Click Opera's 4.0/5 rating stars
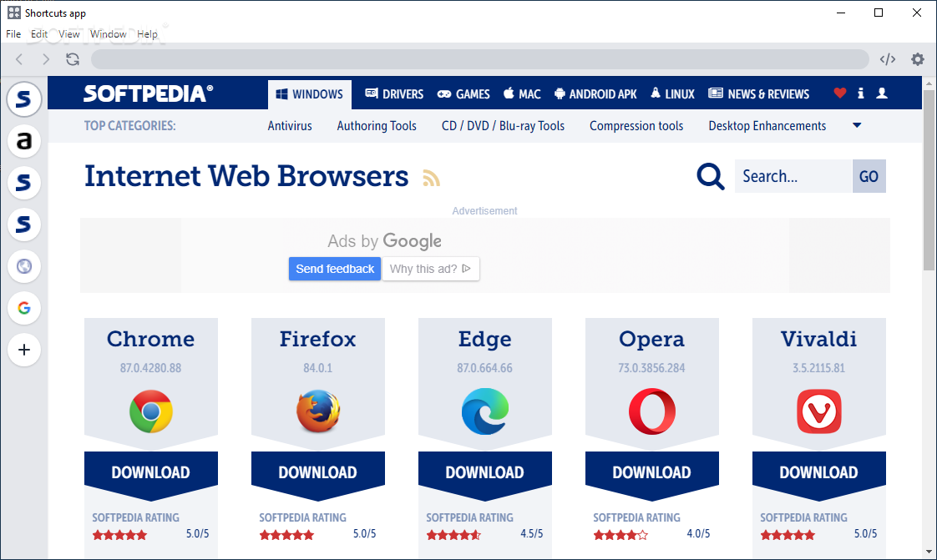Screen dimensions: 937x560 point(620,535)
